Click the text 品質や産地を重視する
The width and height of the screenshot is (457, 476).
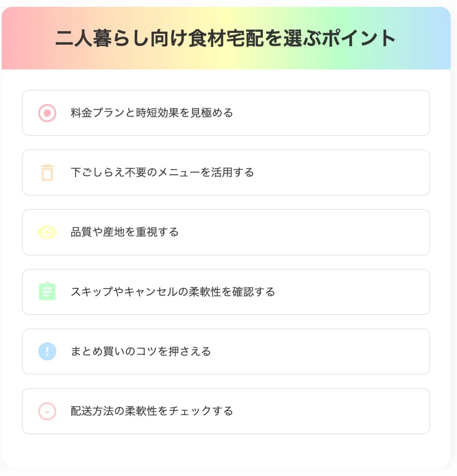coord(124,232)
